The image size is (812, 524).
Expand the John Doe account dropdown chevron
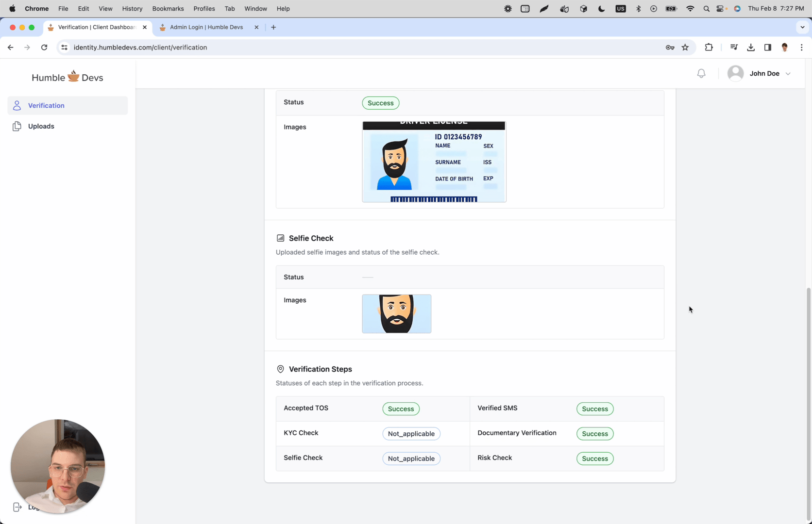click(788, 74)
